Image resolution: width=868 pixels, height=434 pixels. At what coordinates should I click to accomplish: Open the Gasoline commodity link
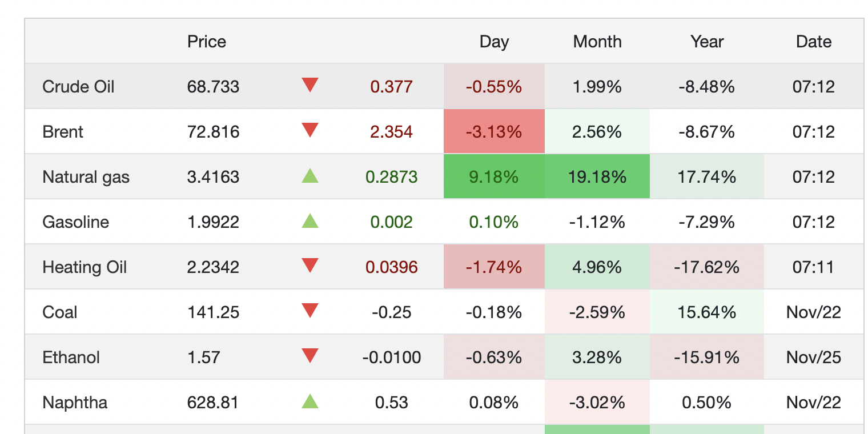coord(75,222)
